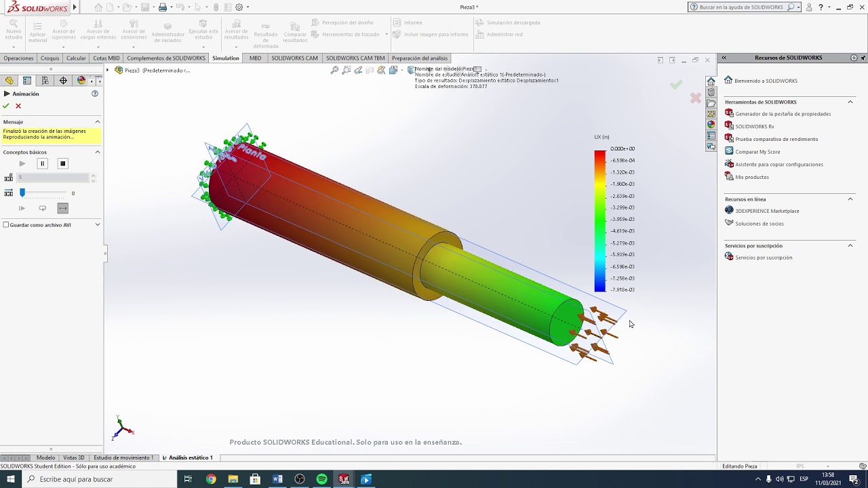
Task: Click the search SOLIDWORKS help field
Action: pos(741,7)
